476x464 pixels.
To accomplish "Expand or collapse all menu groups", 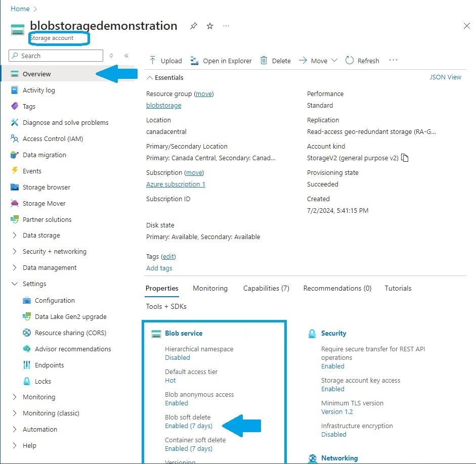I will tap(111, 56).
